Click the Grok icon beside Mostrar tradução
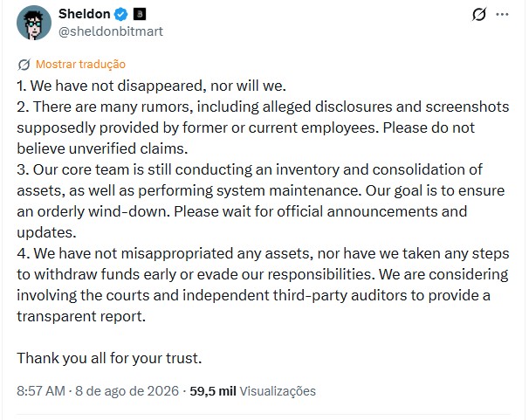The image size is (529, 420). tap(24, 65)
